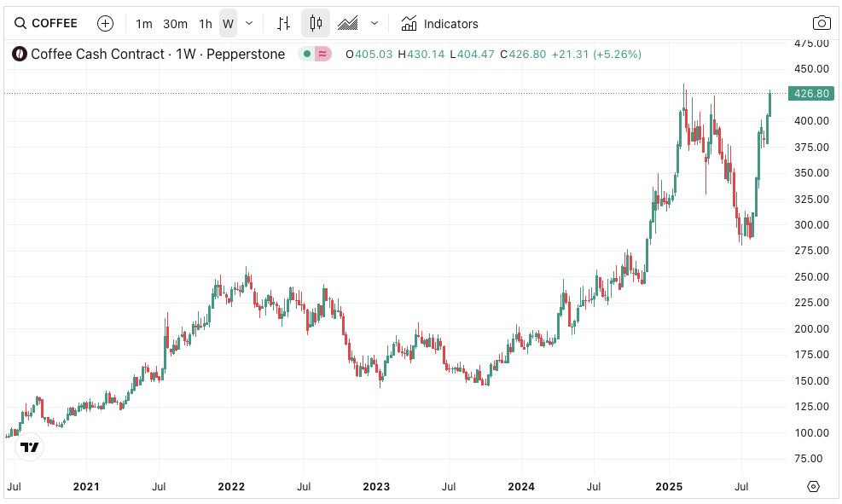Select the area chart style icon
This screenshot has width=842, height=504.
click(x=347, y=23)
